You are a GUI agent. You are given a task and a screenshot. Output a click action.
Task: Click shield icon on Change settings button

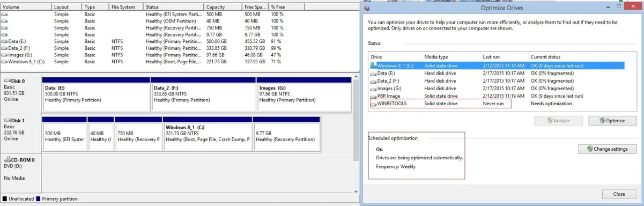[590, 149]
